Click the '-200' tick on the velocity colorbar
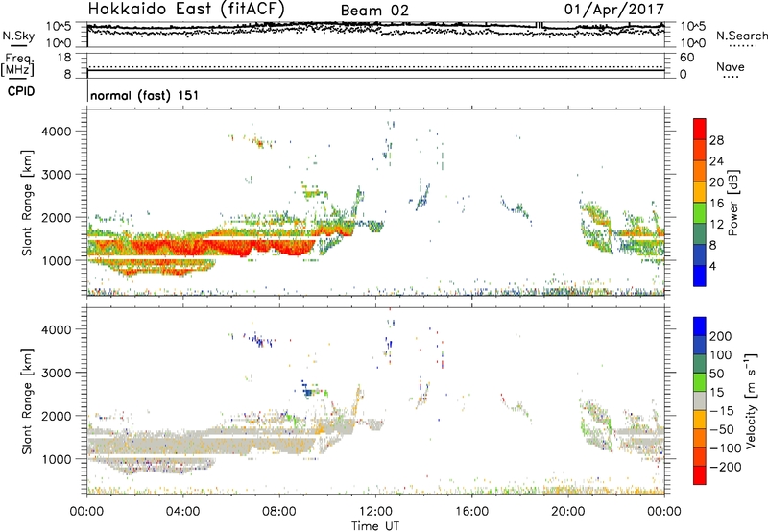This screenshot has width=768, height=532. tap(725, 467)
